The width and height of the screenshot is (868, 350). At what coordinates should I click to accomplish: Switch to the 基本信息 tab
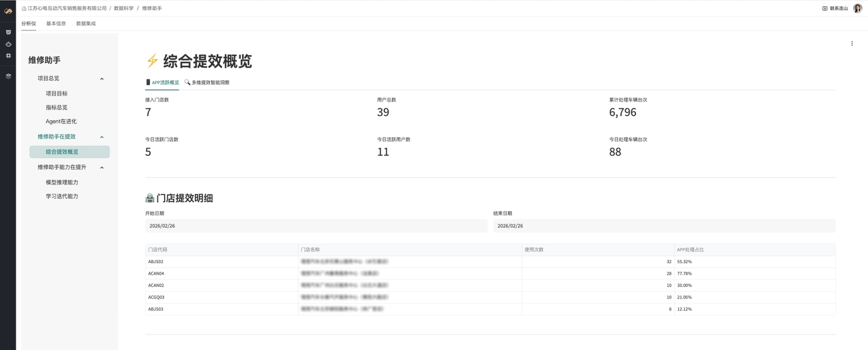coord(56,23)
